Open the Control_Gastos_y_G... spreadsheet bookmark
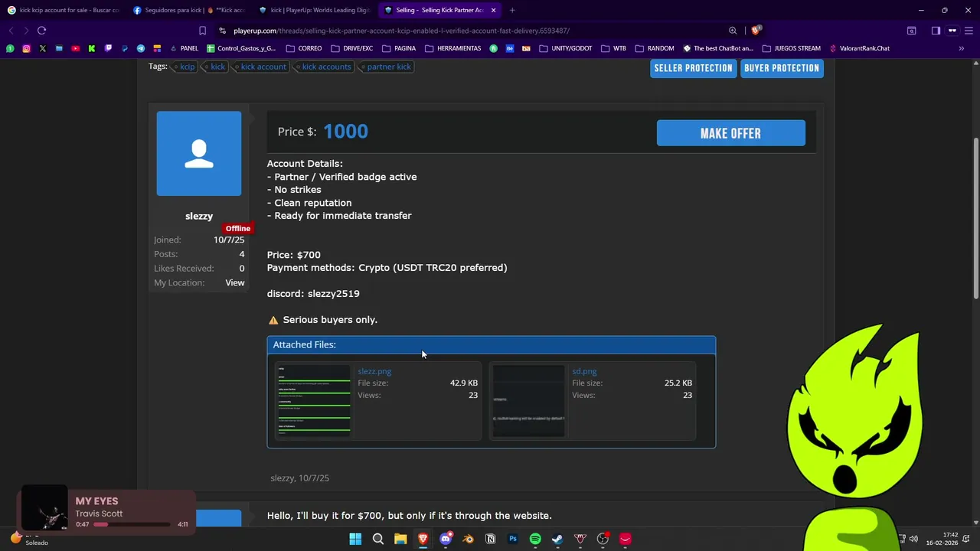The image size is (980, 551). pyautogui.click(x=241, y=48)
